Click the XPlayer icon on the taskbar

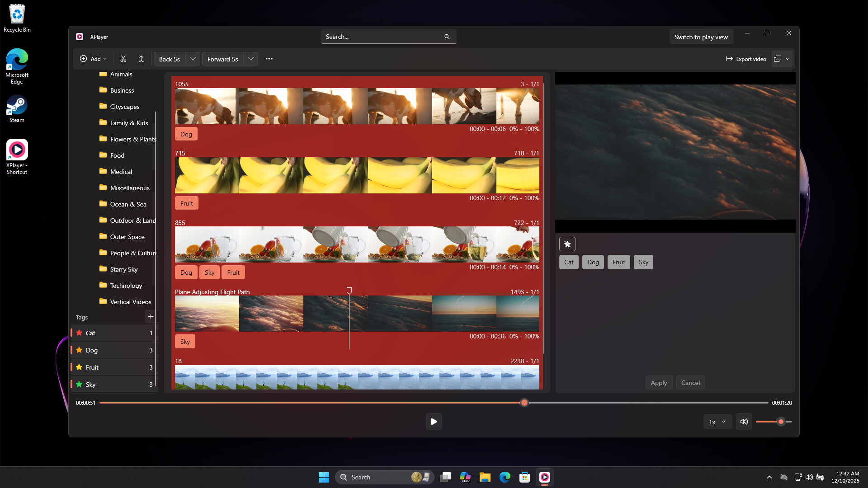pyautogui.click(x=545, y=477)
